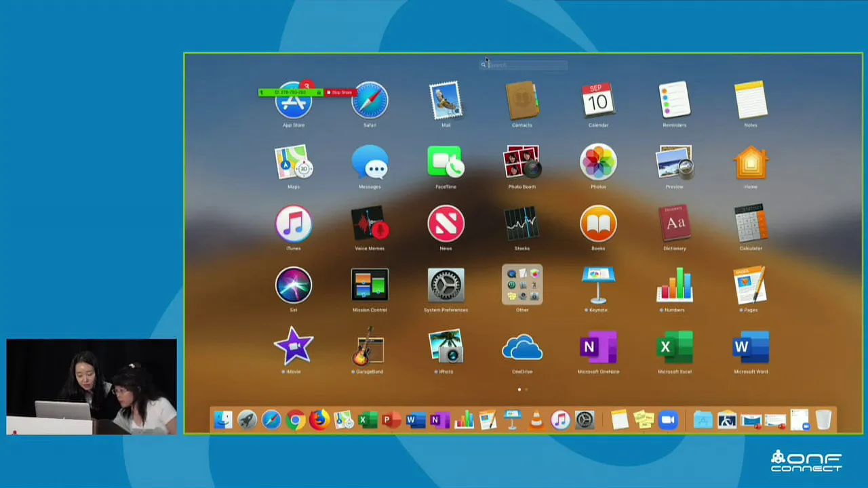
Task: Open Safari from the Dock
Action: (x=271, y=420)
